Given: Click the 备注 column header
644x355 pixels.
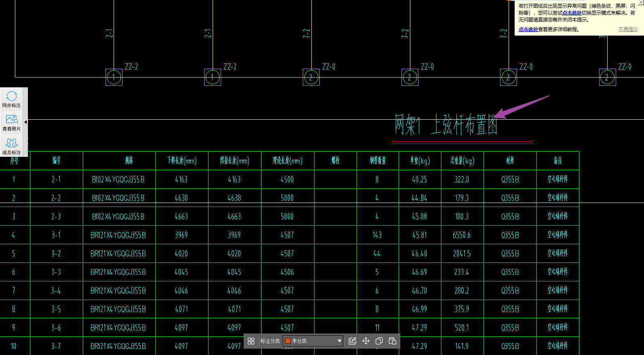Looking at the screenshot, I should click(x=558, y=161).
